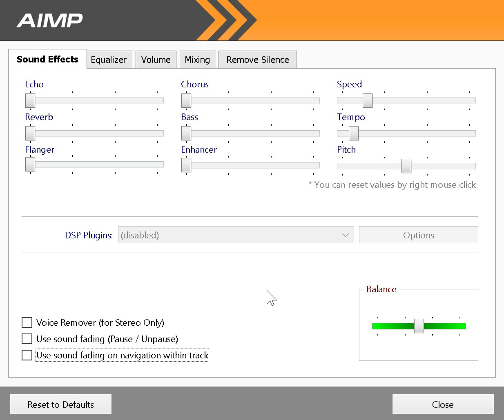
Task: Check sound fading on navigation within track
Action: pos(27,355)
